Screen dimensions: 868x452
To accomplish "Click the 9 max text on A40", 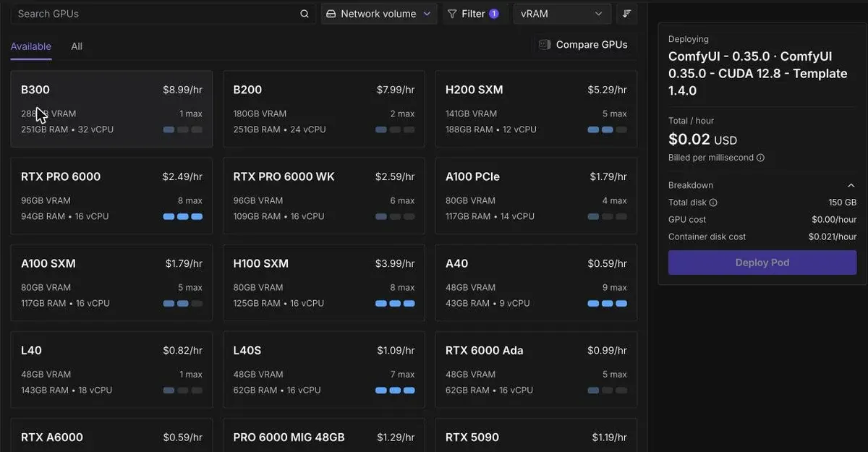I will 615,287.
